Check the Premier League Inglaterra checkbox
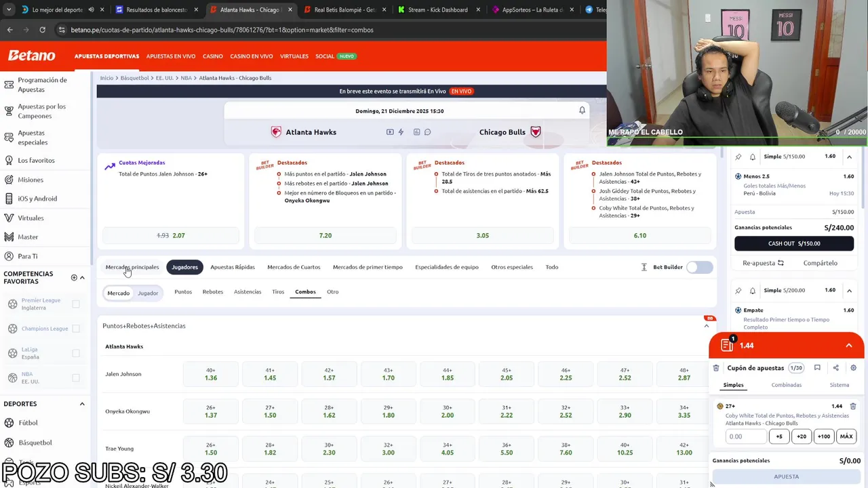Image resolution: width=868 pixels, height=488 pixels. click(x=76, y=304)
